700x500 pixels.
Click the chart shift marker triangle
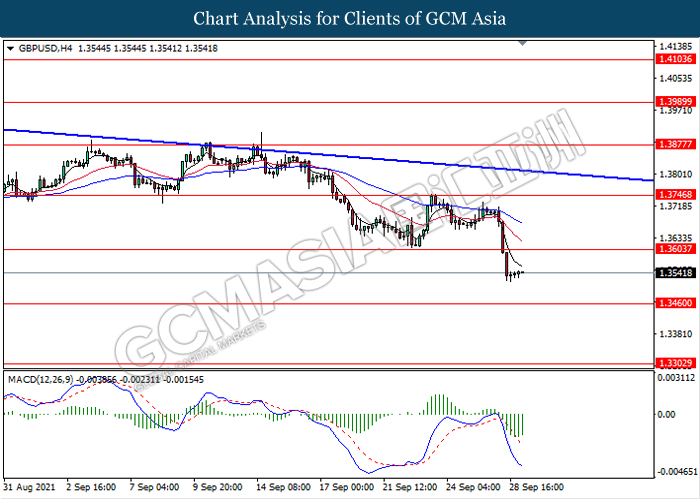523,43
